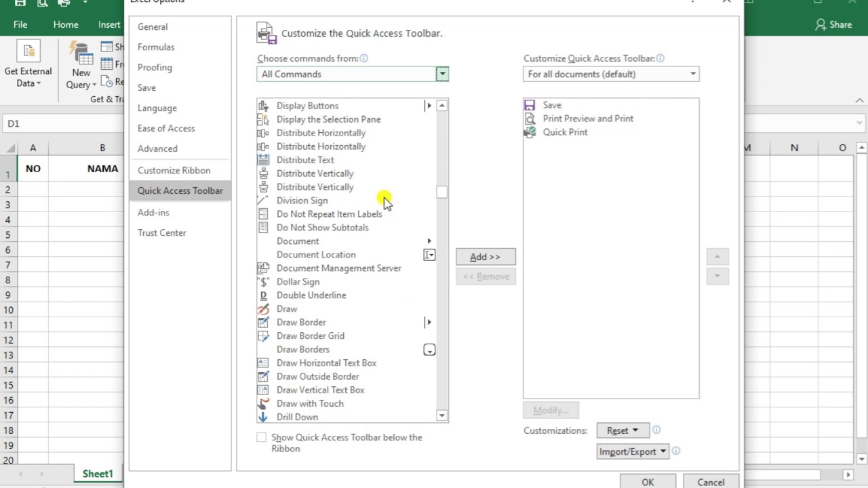868x488 pixels.
Task: Enable Show Quick Access Toolbar below Ribbon
Action: pyautogui.click(x=261, y=438)
